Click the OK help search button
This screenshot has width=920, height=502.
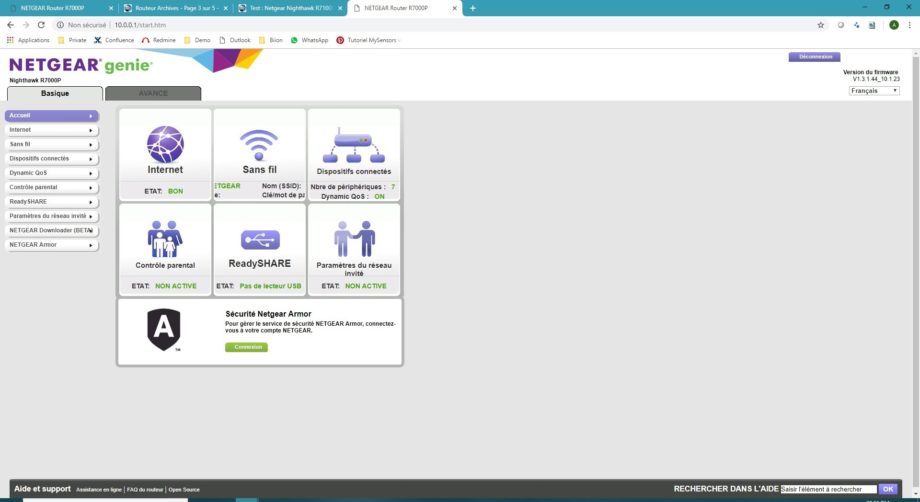tap(888, 489)
